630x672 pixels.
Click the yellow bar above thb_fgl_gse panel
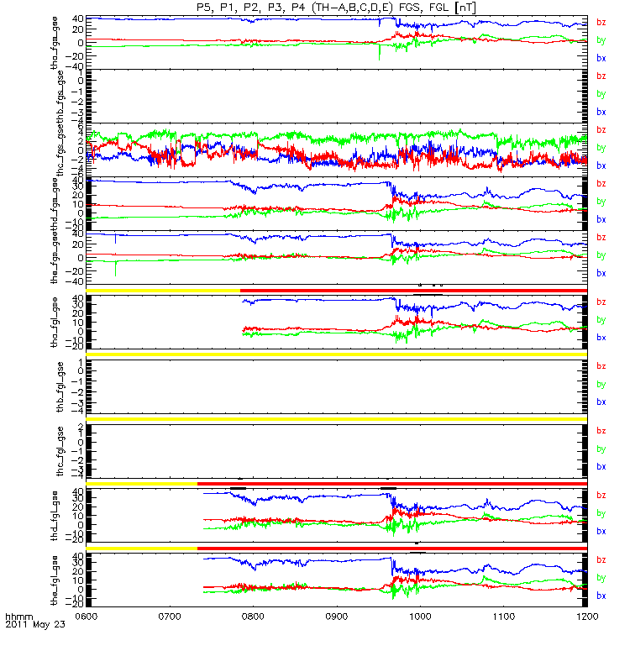click(337, 354)
